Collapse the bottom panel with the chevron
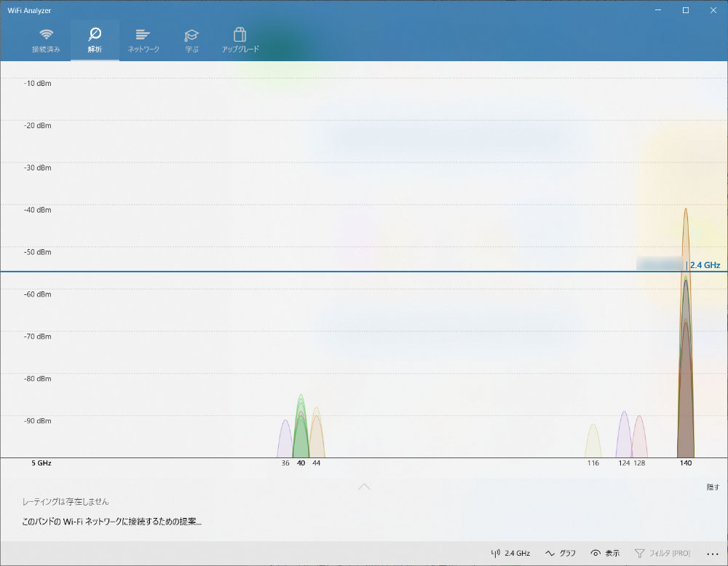This screenshot has height=566, width=728. point(365,487)
